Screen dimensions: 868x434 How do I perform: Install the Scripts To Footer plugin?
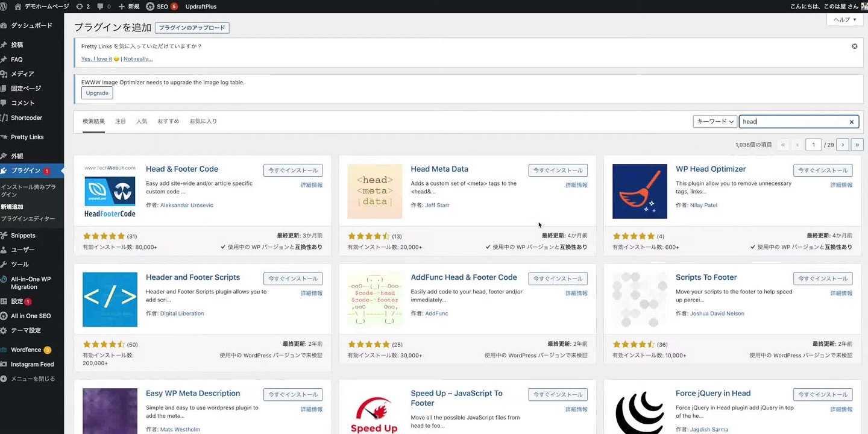[x=823, y=279]
